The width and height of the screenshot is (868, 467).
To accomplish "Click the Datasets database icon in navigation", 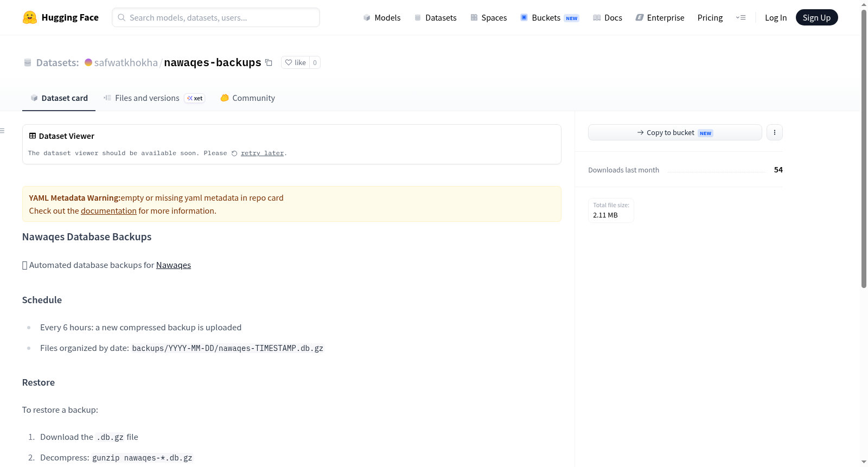I will coord(418,17).
